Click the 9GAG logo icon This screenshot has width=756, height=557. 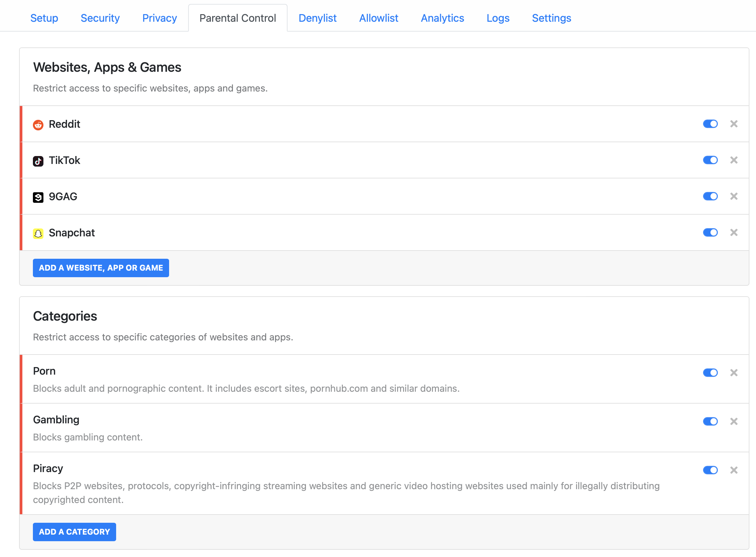click(38, 197)
